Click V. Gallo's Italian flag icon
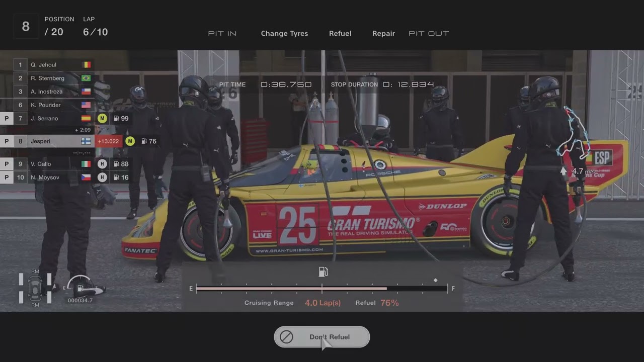The width and height of the screenshot is (644, 362). [x=87, y=164]
